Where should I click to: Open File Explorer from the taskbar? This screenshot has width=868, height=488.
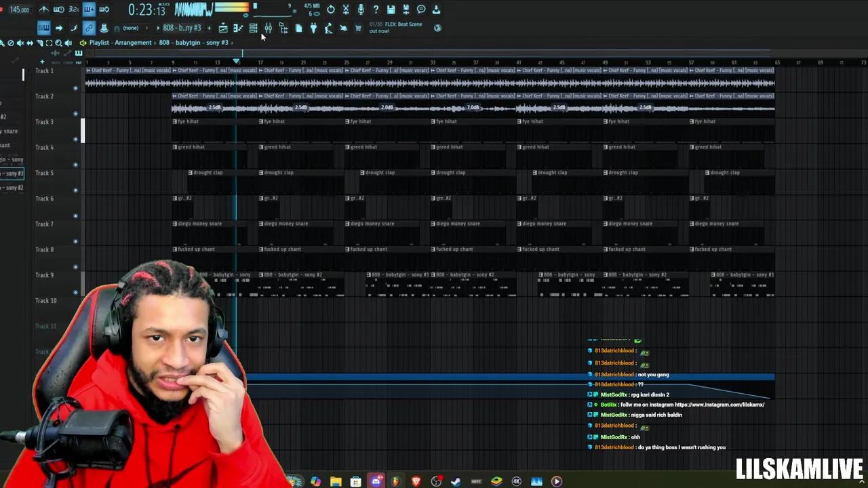pyautogui.click(x=336, y=481)
